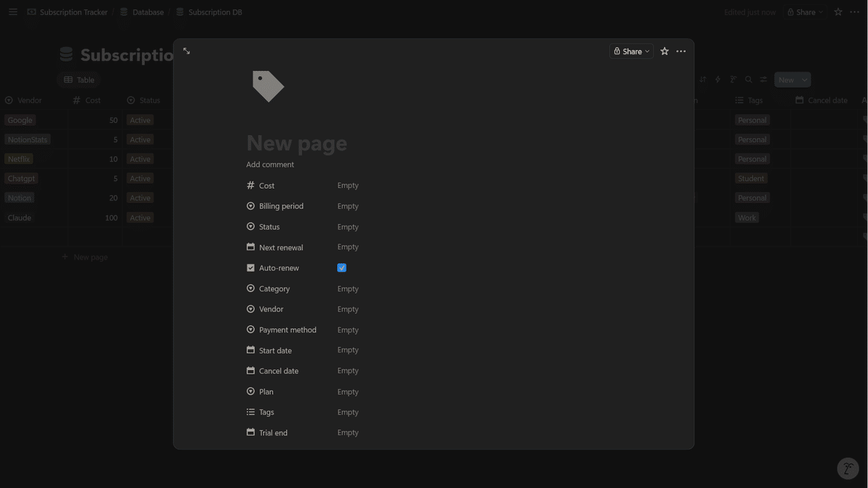Open Payment method Empty value dropdown
Image resolution: width=868 pixels, height=488 pixels.
pos(348,330)
